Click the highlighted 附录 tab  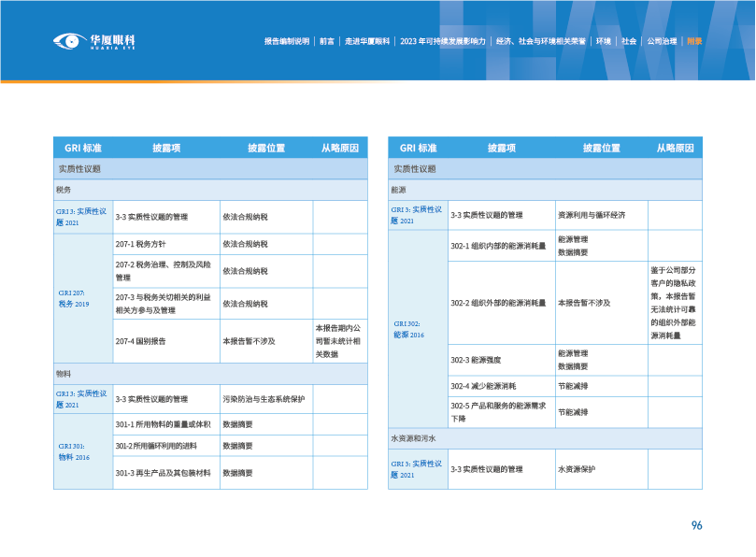(693, 41)
